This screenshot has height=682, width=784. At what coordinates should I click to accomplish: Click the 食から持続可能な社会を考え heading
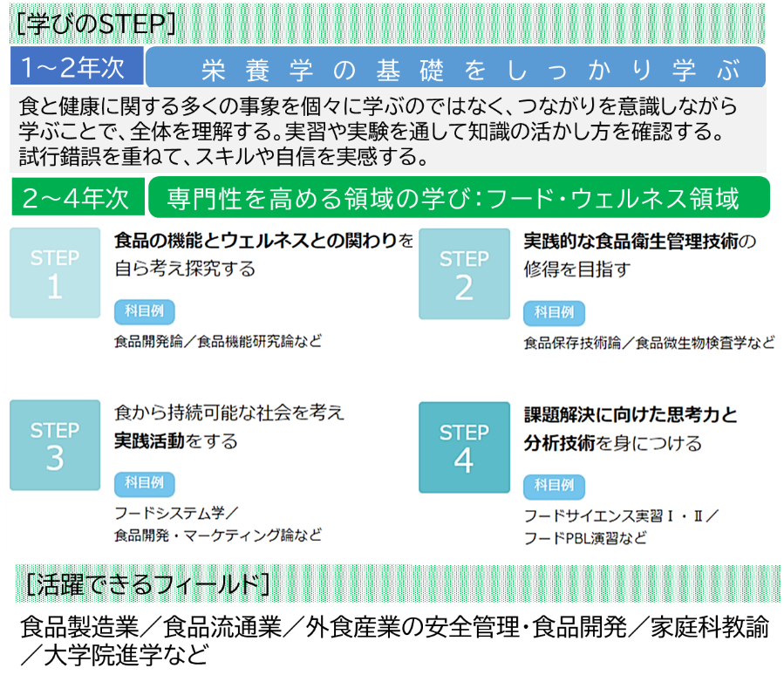click(x=229, y=412)
